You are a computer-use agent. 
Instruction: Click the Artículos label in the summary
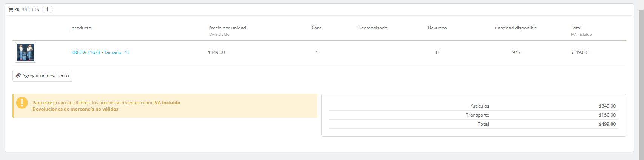[480, 106]
